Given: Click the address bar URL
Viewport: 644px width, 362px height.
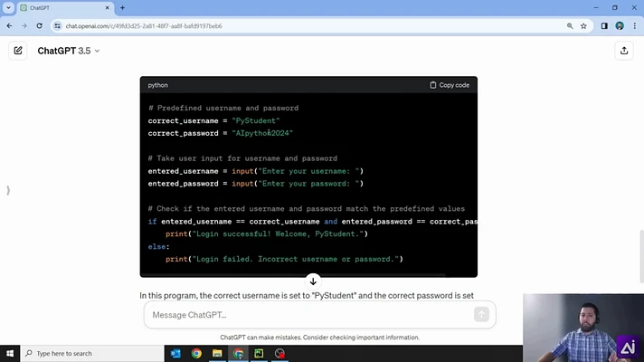Looking at the screenshot, I should coord(144,26).
